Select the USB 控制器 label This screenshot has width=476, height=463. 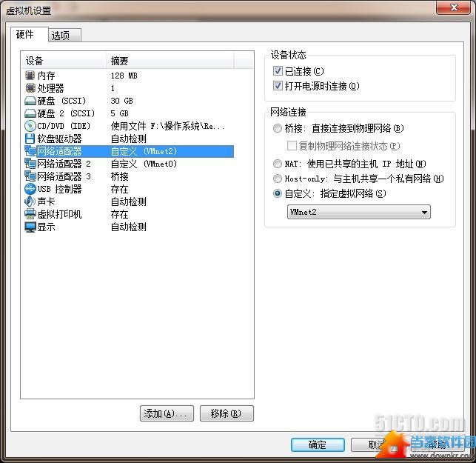pos(59,189)
